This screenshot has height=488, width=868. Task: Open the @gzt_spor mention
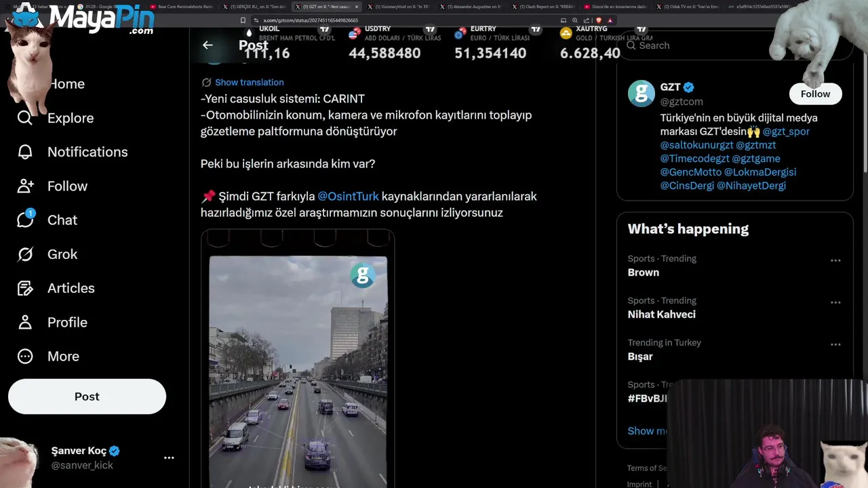786,131
